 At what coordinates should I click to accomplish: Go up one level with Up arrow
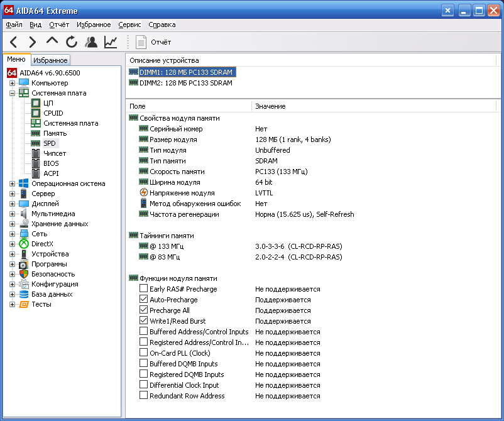click(x=52, y=41)
